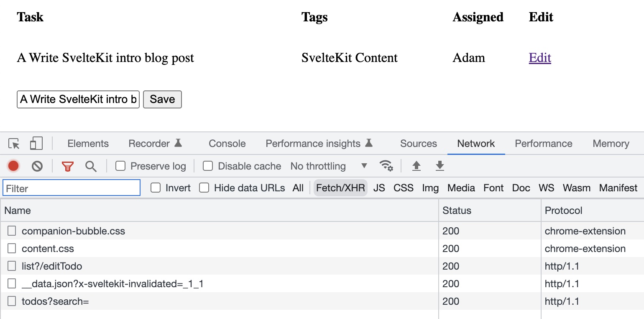The height and width of the screenshot is (319, 644).
Task: Toggle the device toolbar icon
Action: [36, 144]
